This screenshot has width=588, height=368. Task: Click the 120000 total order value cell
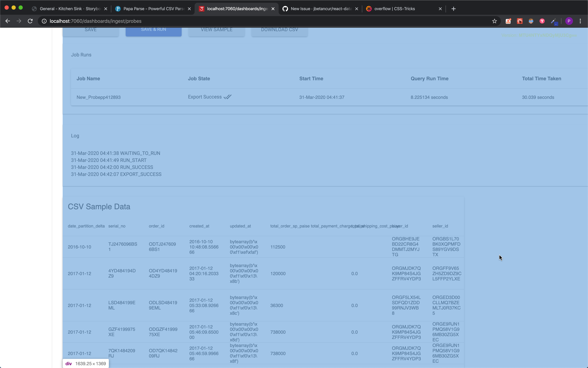pyautogui.click(x=278, y=274)
